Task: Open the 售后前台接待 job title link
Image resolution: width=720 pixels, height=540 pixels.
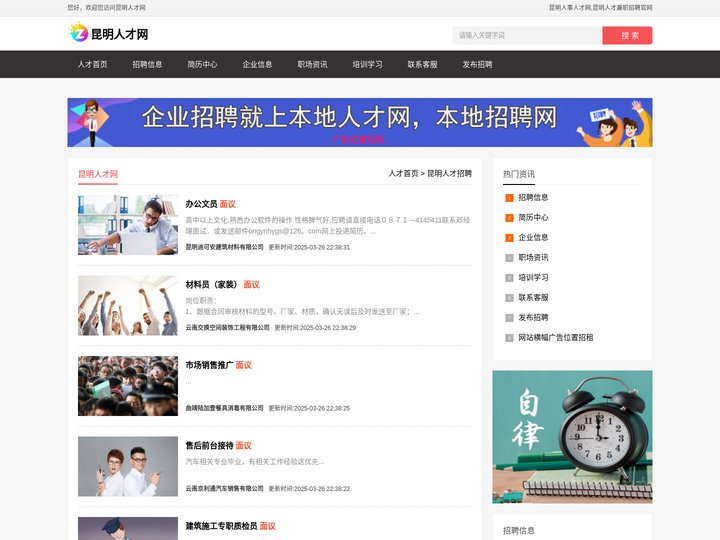Action: click(209, 445)
